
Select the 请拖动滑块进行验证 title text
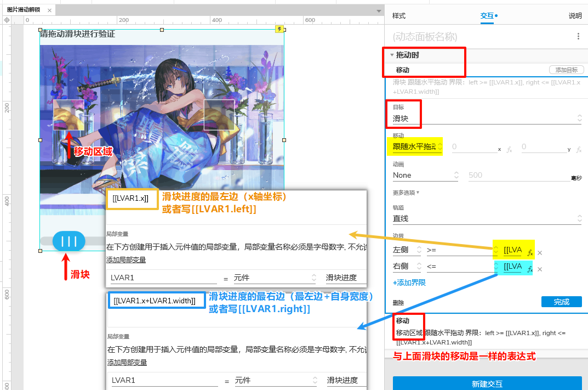[78, 34]
